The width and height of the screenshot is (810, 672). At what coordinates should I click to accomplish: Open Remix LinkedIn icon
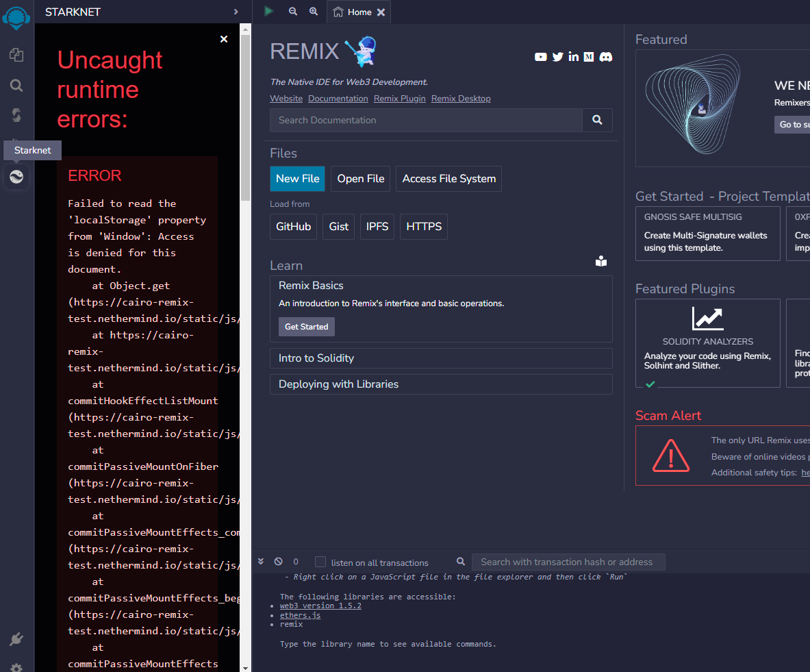(573, 56)
